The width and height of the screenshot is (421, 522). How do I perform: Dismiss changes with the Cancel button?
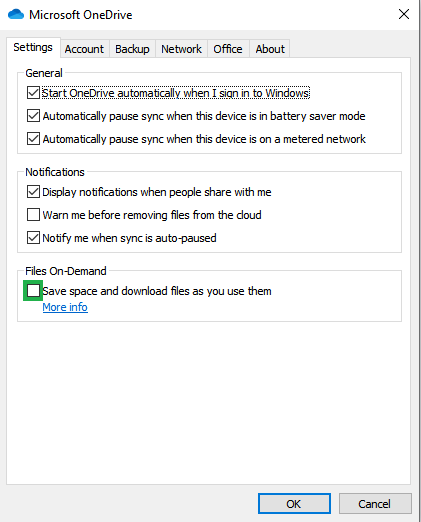(x=375, y=504)
